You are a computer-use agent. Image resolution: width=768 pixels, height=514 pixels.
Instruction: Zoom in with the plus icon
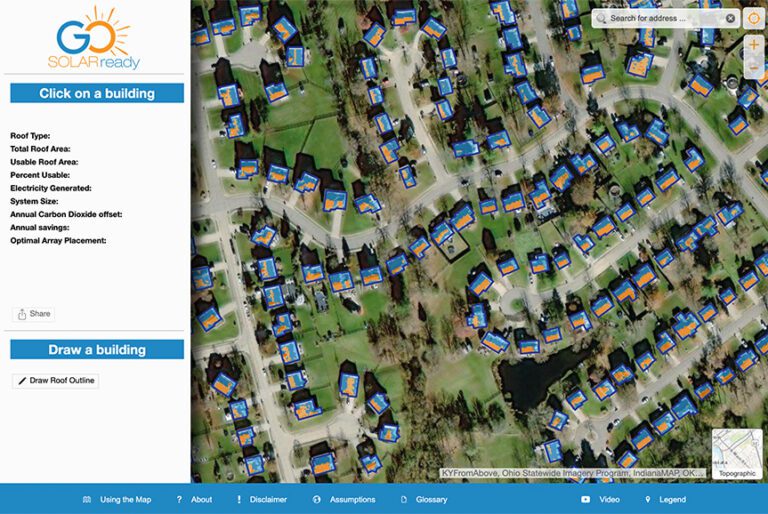[754, 46]
